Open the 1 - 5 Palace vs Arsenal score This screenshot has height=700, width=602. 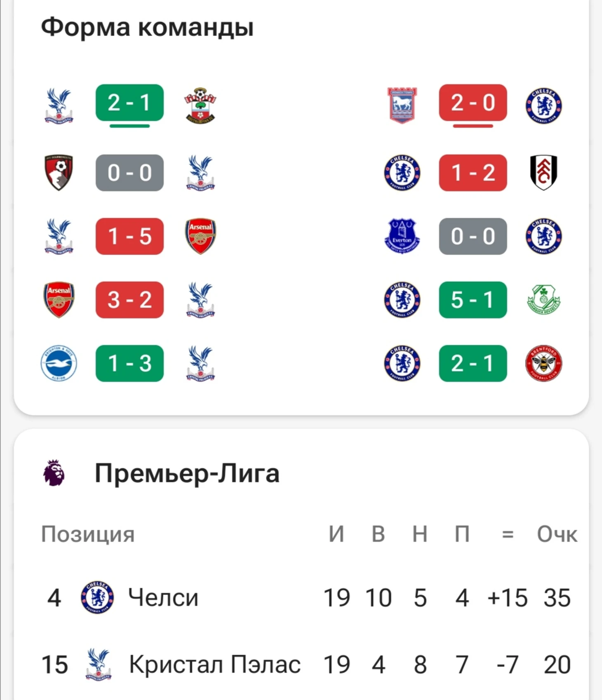click(129, 236)
